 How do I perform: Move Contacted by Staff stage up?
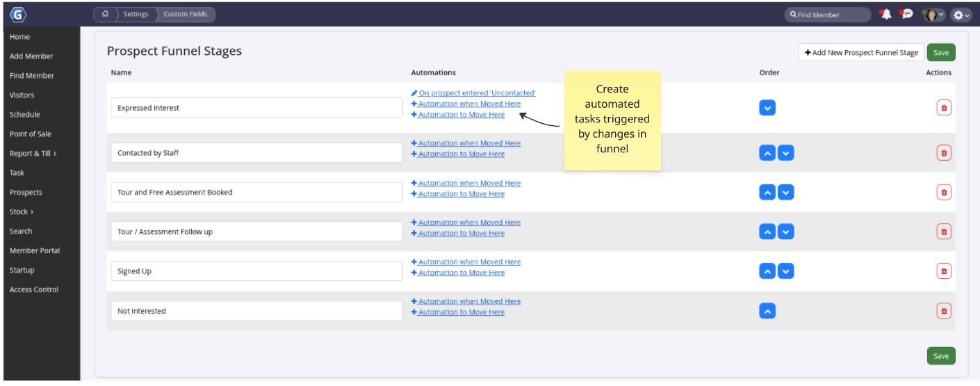click(767, 153)
